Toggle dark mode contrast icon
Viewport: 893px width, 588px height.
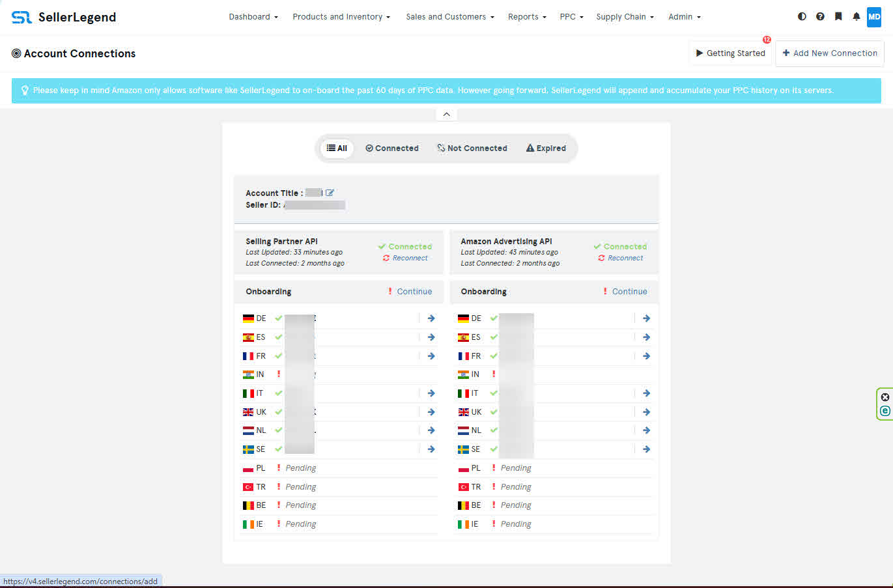802,17
